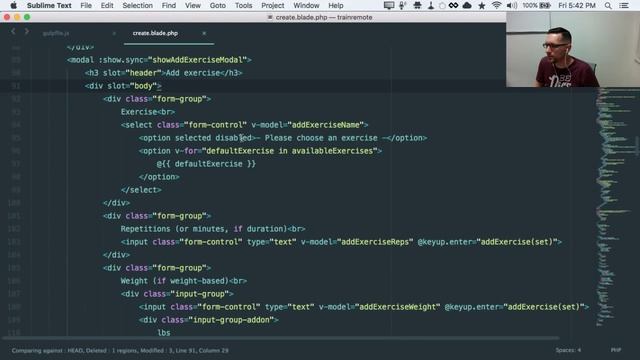
Task: Switch to the gulpfile.js tab
Action: [x=56, y=33]
